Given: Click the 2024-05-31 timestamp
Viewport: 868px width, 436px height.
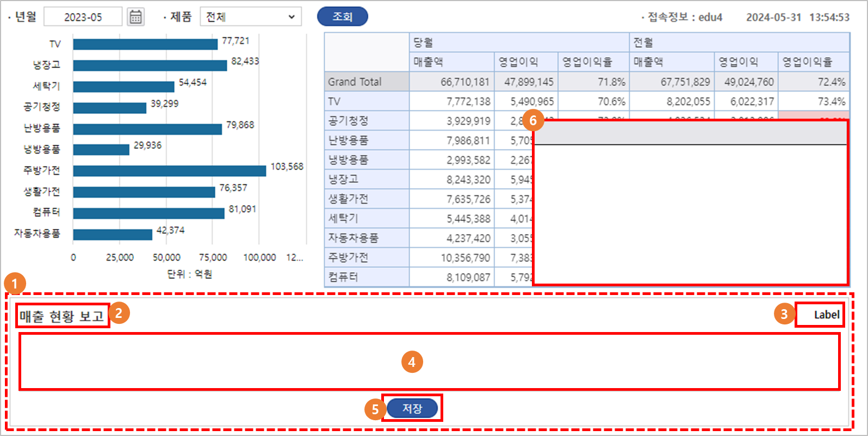Looking at the screenshot, I should [773, 17].
